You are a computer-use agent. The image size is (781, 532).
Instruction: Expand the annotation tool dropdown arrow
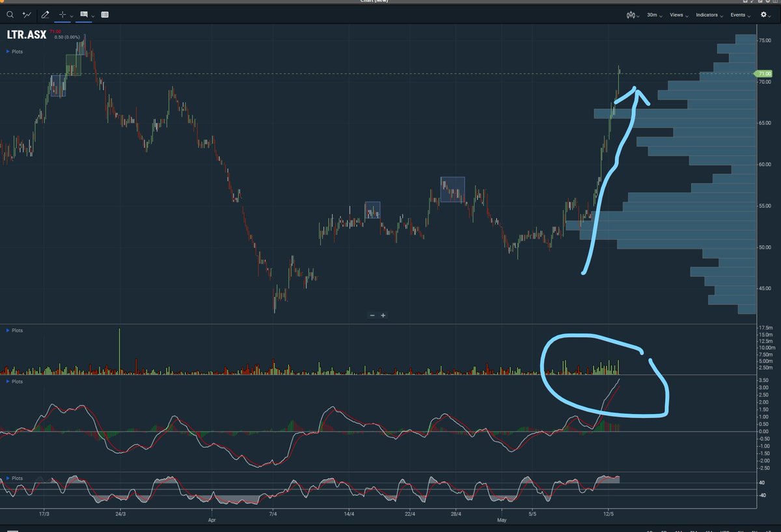(92, 15)
